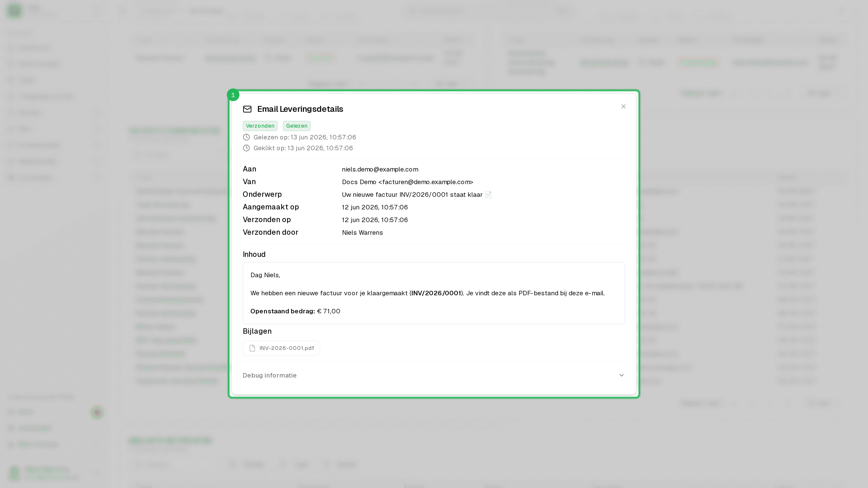Click the Openstaand bedrag € 71,00 line

pyautogui.click(x=295, y=311)
